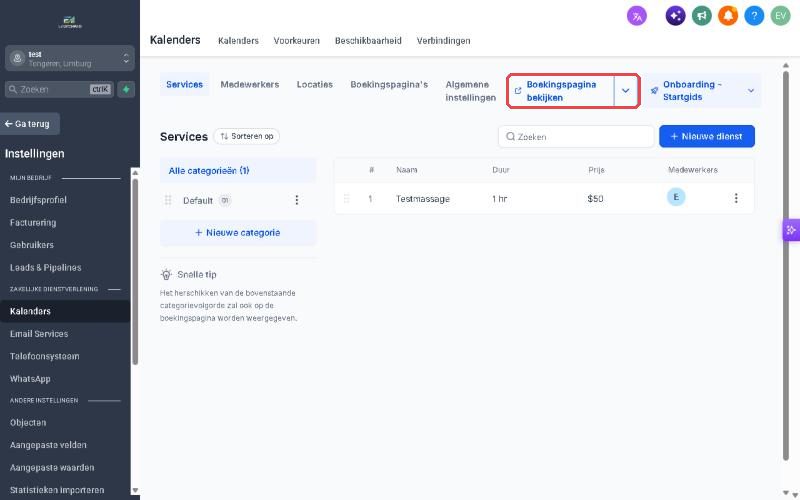Image resolution: width=800 pixels, height=500 pixels.
Task: Switch to the Boekingspagina's tab
Action: (x=389, y=85)
